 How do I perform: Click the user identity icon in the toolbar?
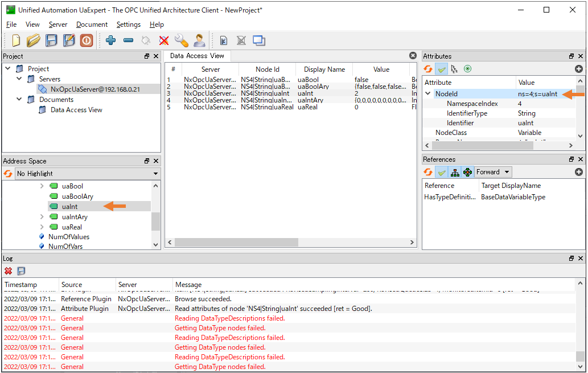click(199, 40)
